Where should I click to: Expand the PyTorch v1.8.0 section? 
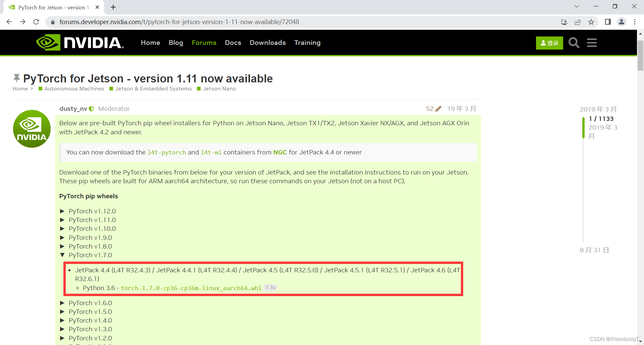coord(86,246)
